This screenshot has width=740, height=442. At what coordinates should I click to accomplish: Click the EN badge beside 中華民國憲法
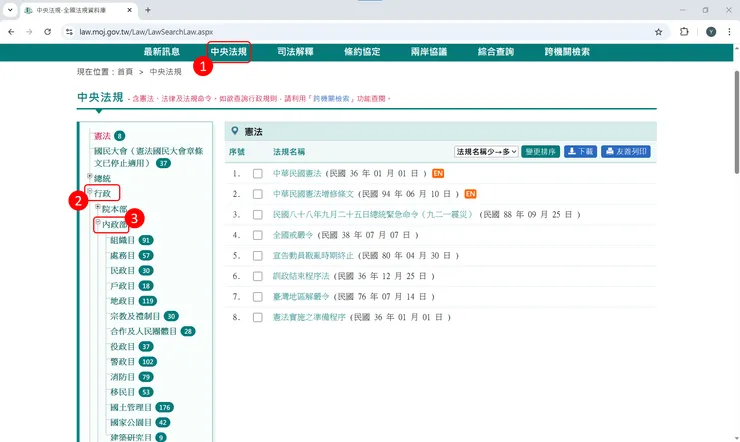(x=438, y=173)
